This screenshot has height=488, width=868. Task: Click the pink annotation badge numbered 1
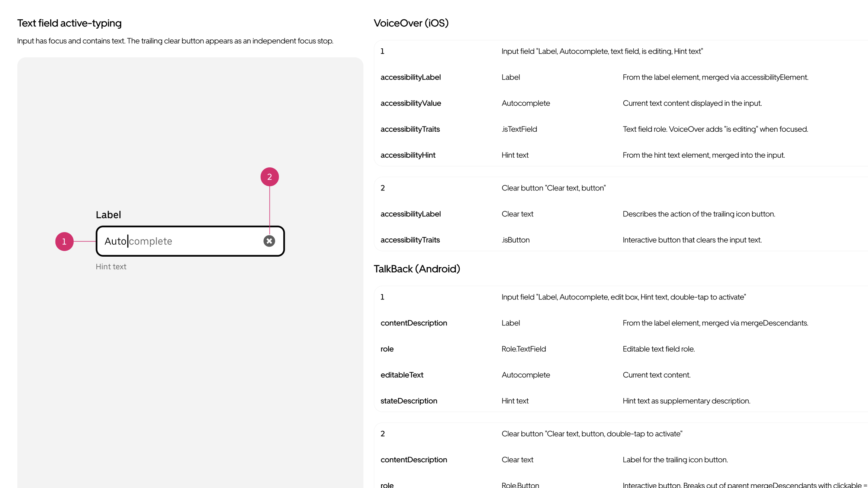tap(64, 241)
